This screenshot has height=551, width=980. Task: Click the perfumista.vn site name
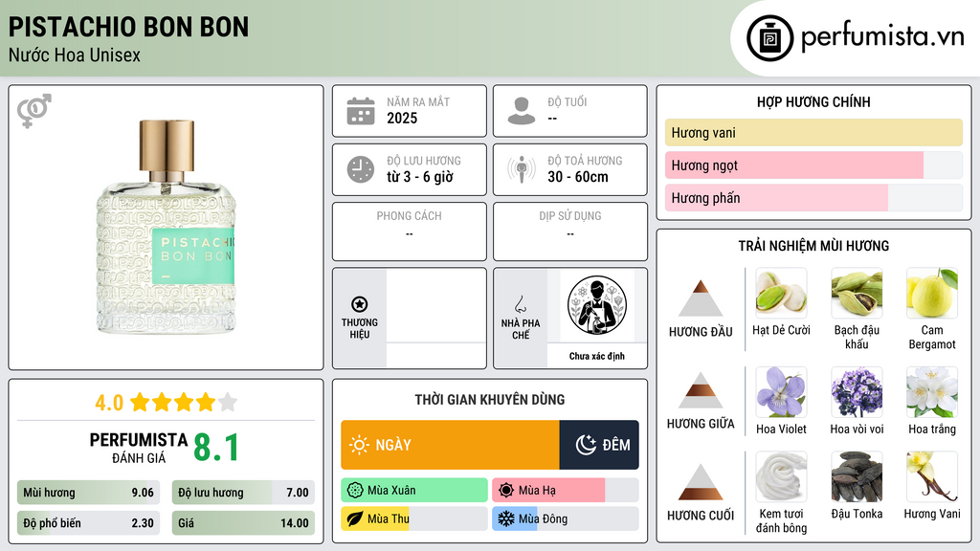tap(882, 37)
